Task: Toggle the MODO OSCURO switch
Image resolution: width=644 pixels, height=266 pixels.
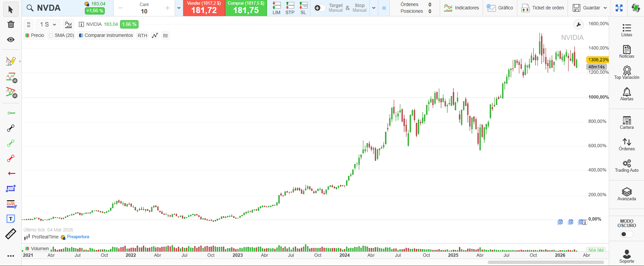Action: 627,234
